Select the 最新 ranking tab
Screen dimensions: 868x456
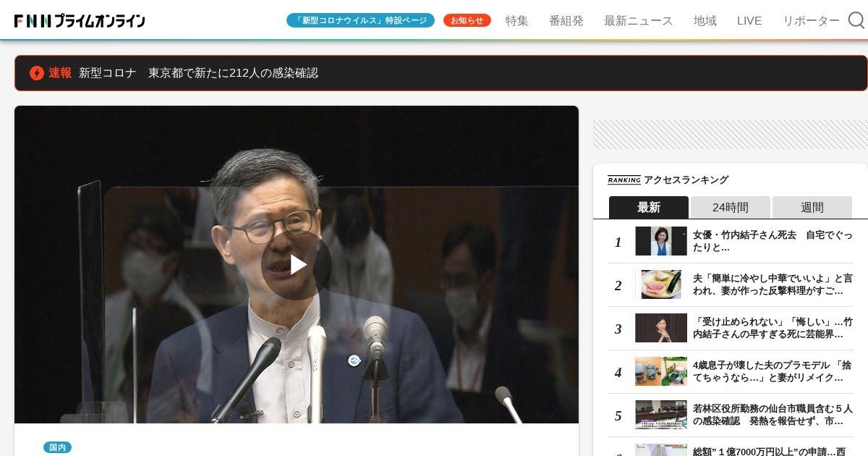click(649, 207)
